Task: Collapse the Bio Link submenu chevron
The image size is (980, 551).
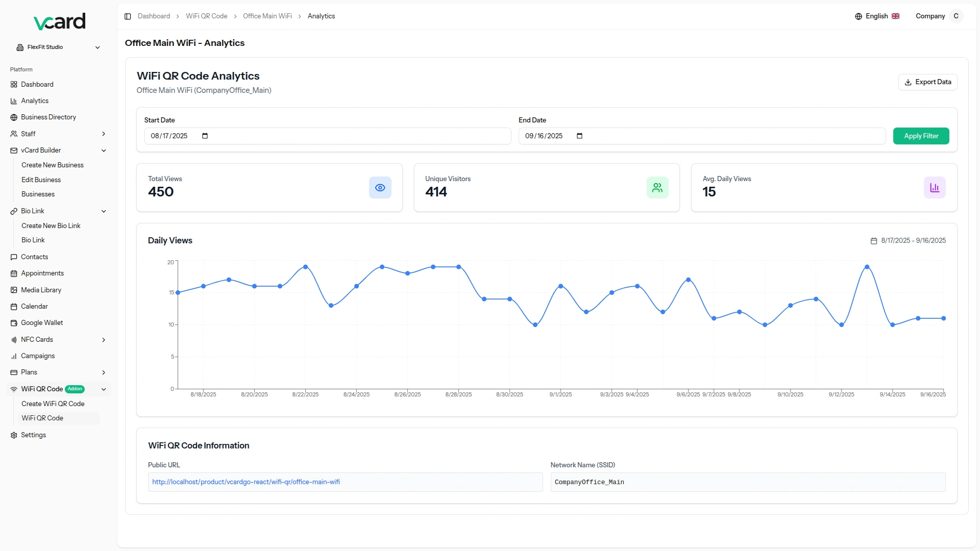Action: (104, 211)
